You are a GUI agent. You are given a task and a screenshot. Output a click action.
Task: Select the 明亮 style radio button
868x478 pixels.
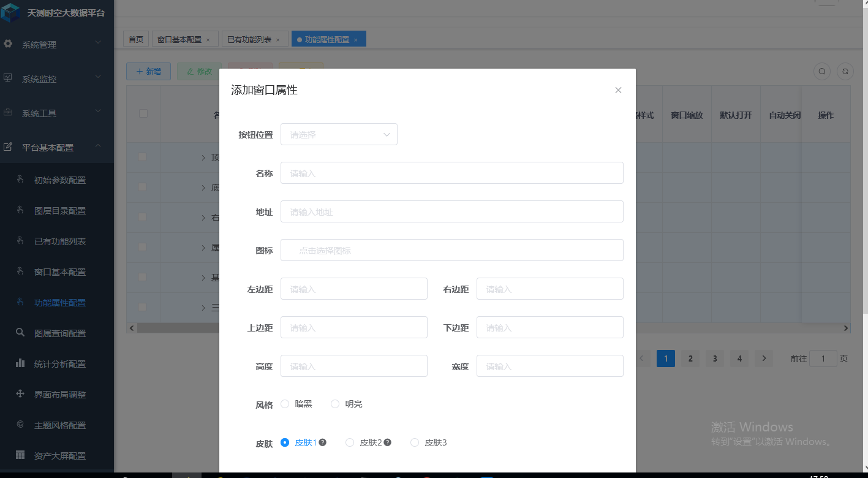(335, 404)
